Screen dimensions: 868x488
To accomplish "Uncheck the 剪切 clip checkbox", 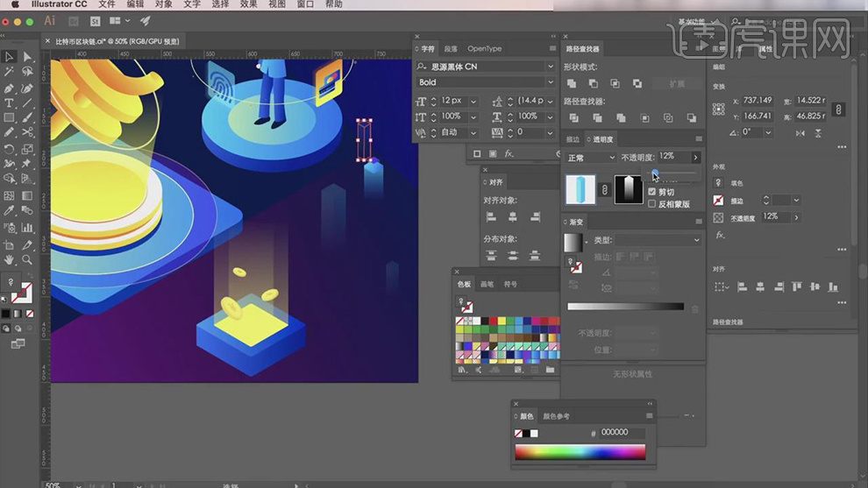I will (x=651, y=192).
